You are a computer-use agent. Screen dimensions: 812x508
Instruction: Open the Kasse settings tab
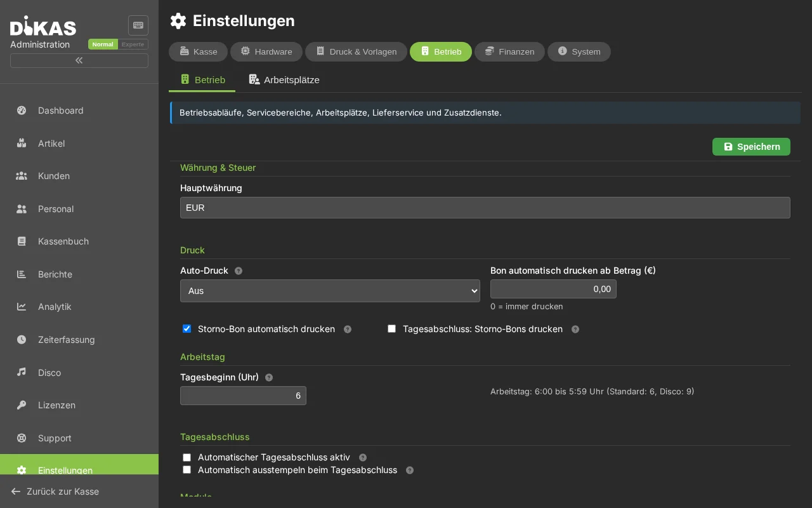pyautogui.click(x=198, y=51)
